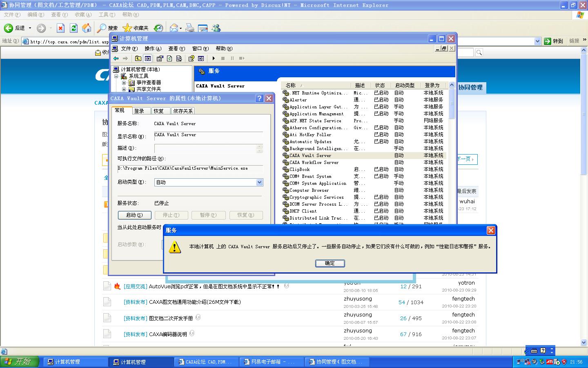Image resolution: width=588 pixels, height=368 pixels.
Task: Click the MMC Properties toolbar icon
Action: pos(160,58)
